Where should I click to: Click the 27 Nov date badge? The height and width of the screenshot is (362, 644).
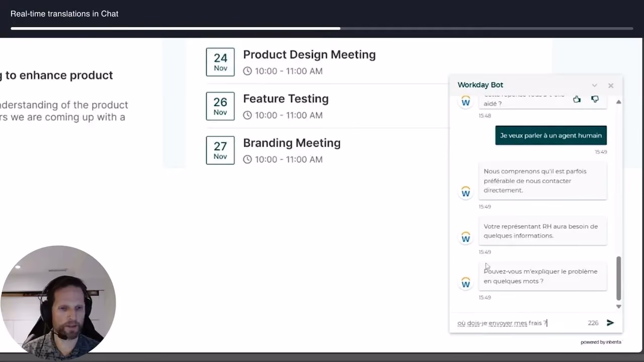click(x=220, y=150)
